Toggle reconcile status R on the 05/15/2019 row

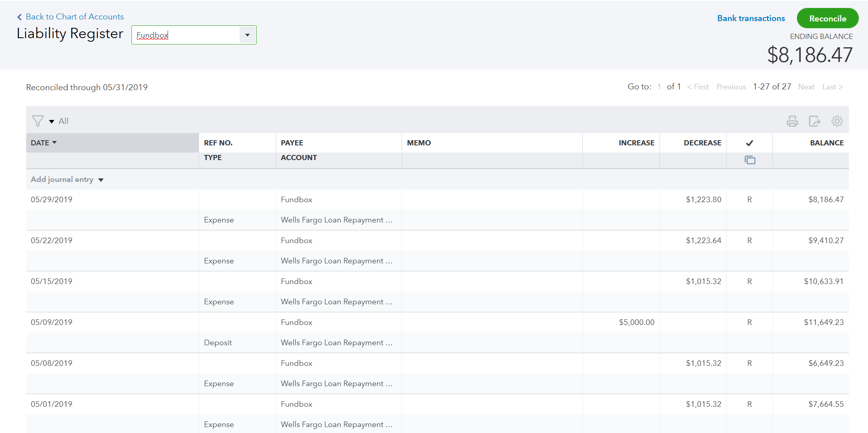(750, 281)
